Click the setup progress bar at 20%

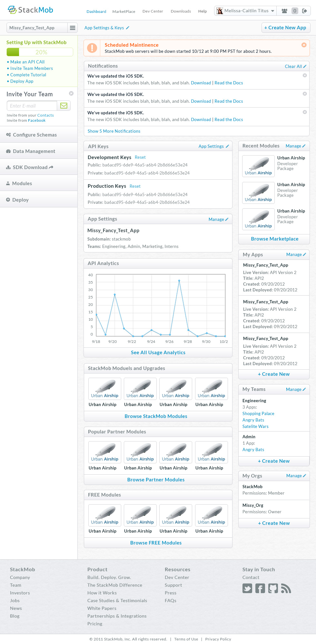tap(40, 52)
